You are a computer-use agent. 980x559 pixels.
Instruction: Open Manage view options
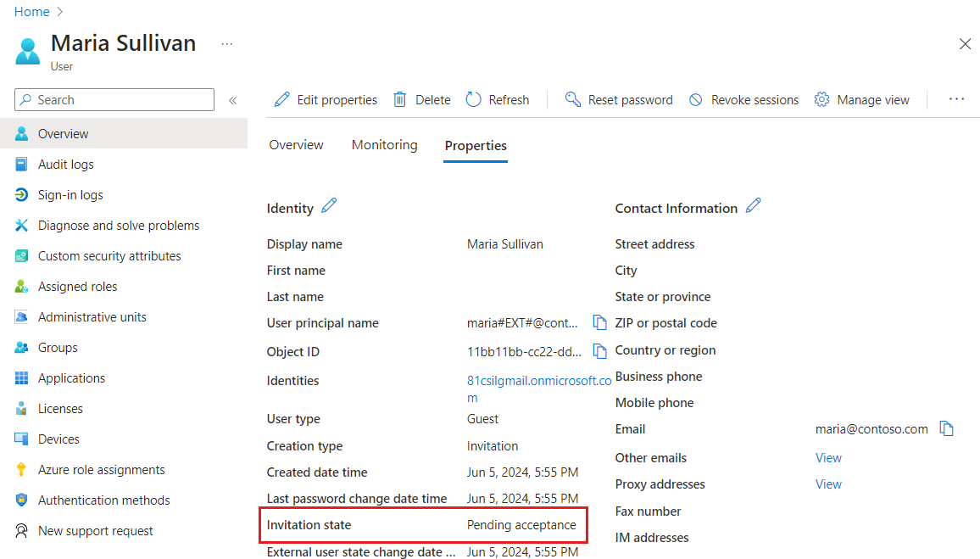pos(861,99)
